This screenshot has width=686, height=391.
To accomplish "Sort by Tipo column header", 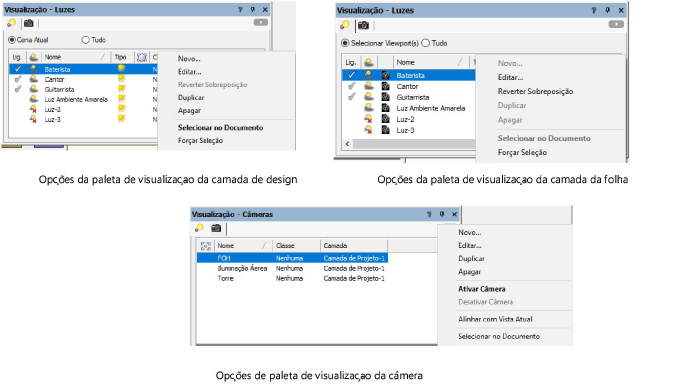I will (120, 57).
